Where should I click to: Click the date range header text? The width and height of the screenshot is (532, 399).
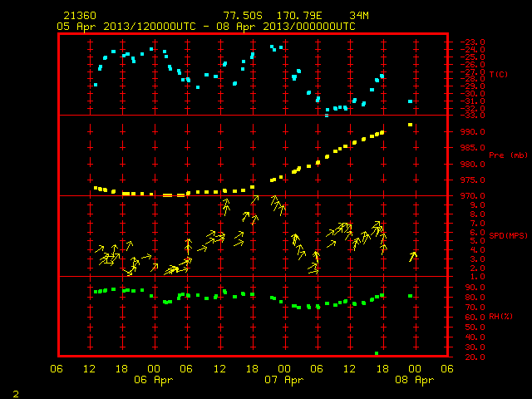pyautogui.click(x=206, y=27)
